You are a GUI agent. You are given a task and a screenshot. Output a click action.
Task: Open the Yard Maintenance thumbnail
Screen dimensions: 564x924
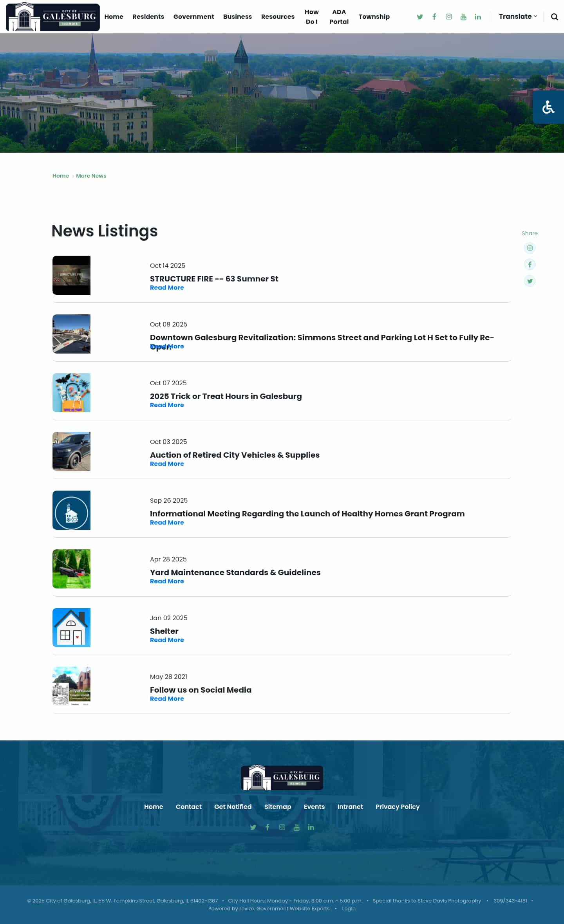point(71,569)
